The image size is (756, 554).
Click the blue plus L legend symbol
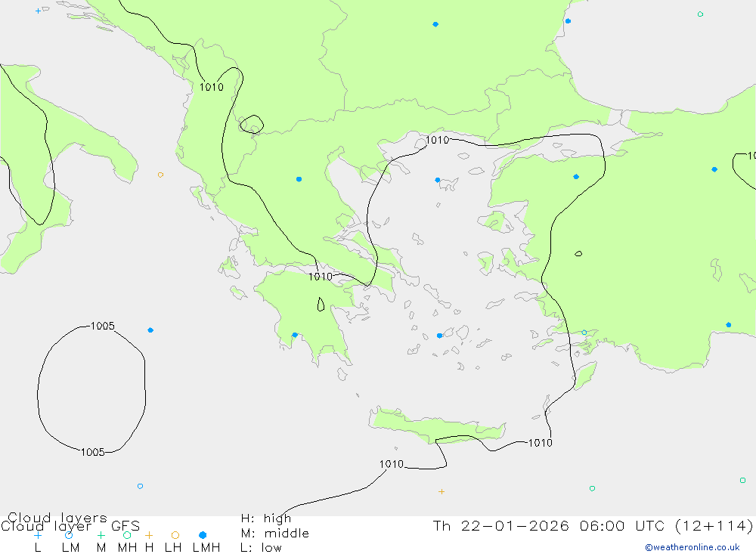38,535
